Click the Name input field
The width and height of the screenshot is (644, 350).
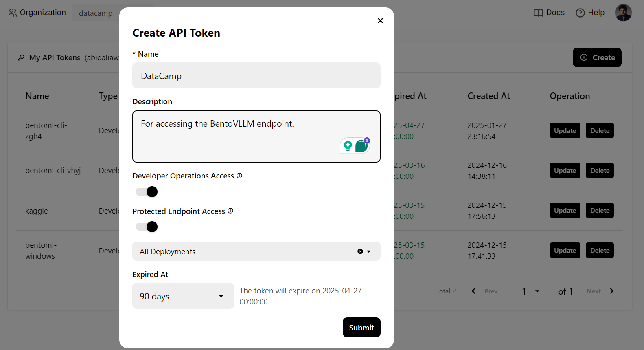tap(256, 75)
